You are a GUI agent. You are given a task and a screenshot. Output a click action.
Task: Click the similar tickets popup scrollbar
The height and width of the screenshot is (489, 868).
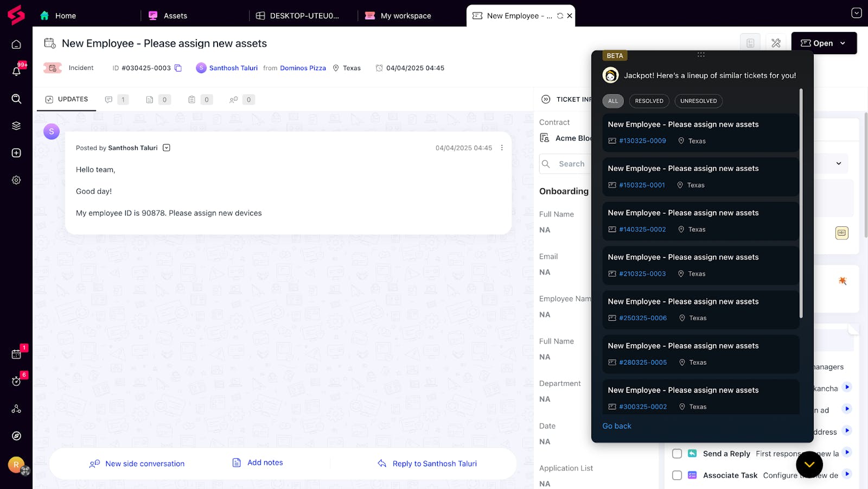pos(801,204)
